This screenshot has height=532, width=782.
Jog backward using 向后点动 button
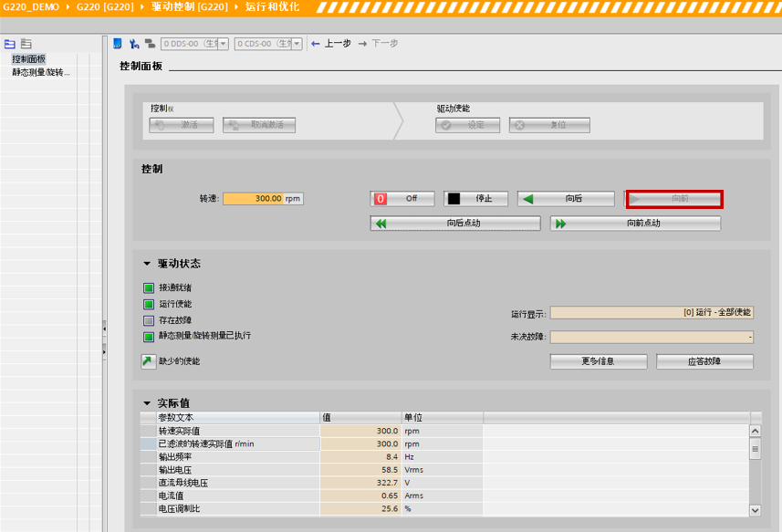tap(455, 223)
